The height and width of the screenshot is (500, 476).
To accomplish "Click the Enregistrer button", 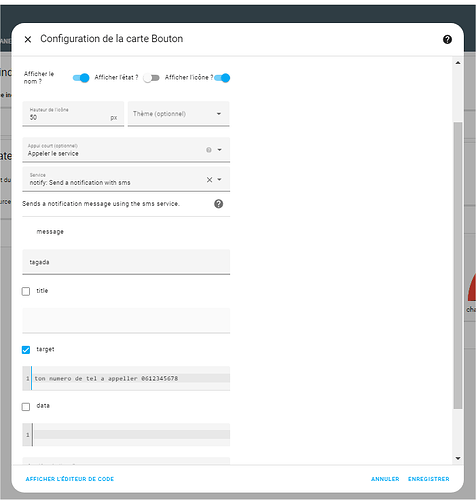I will point(429,479).
